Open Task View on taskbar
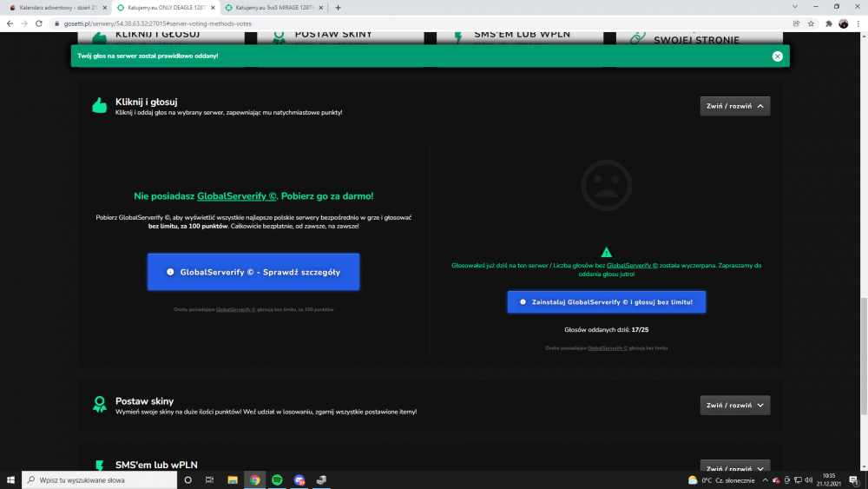Viewport: 868px width, 489px height. click(x=209, y=479)
